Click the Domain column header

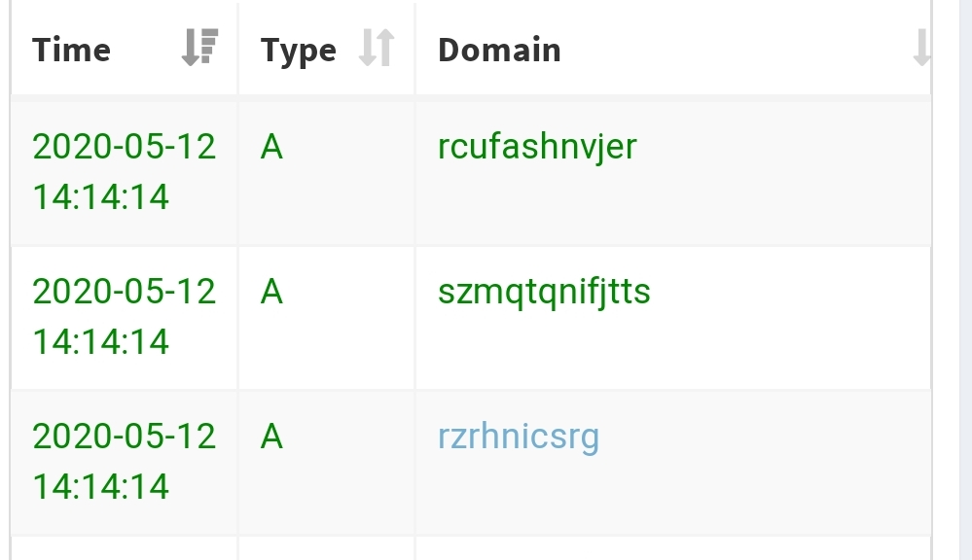(499, 50)
